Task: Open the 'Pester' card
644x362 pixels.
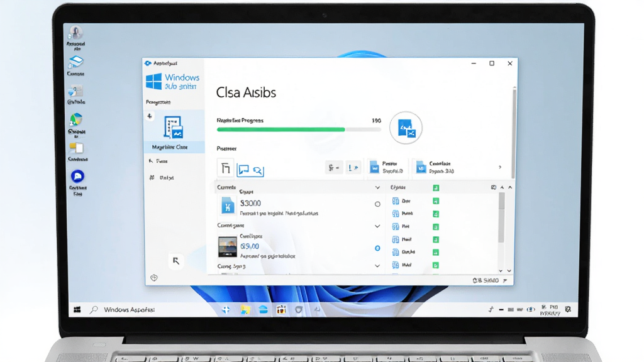Action: point(386,167)
